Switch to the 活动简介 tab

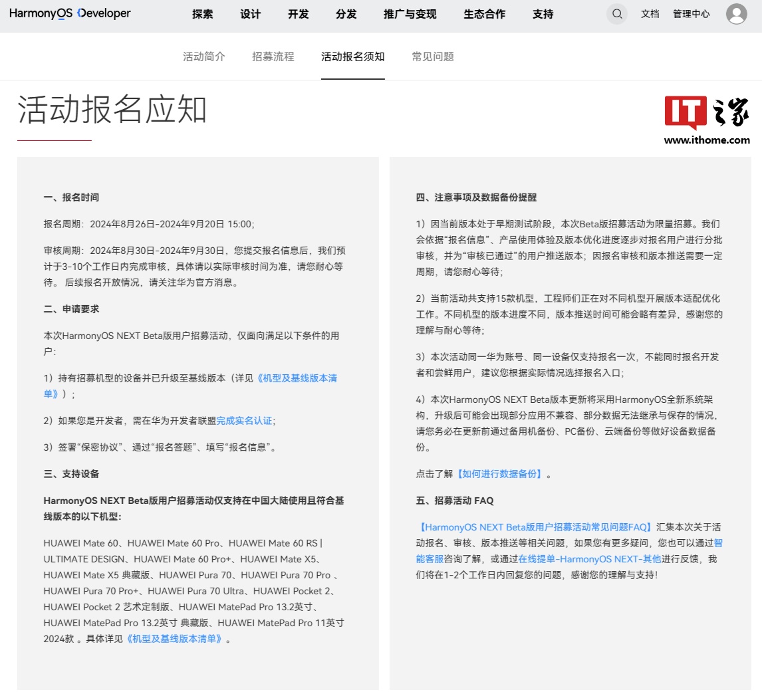click(x=204, y=57)
